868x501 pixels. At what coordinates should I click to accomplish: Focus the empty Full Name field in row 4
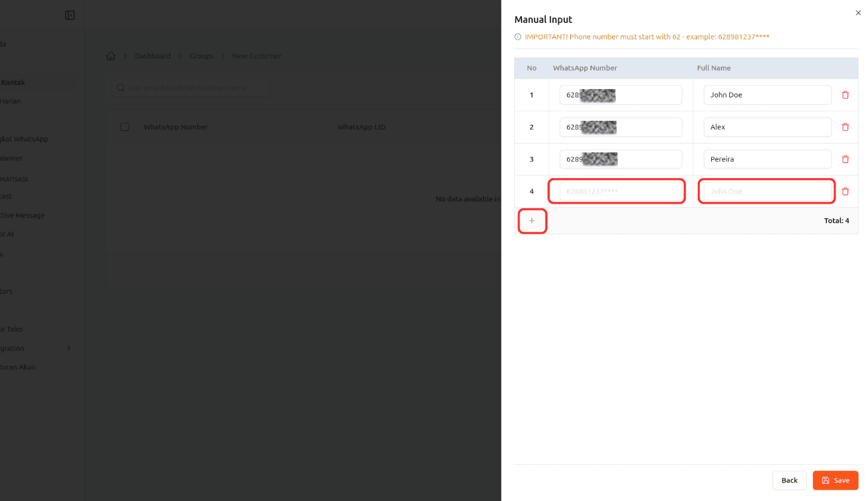(767, 191)
